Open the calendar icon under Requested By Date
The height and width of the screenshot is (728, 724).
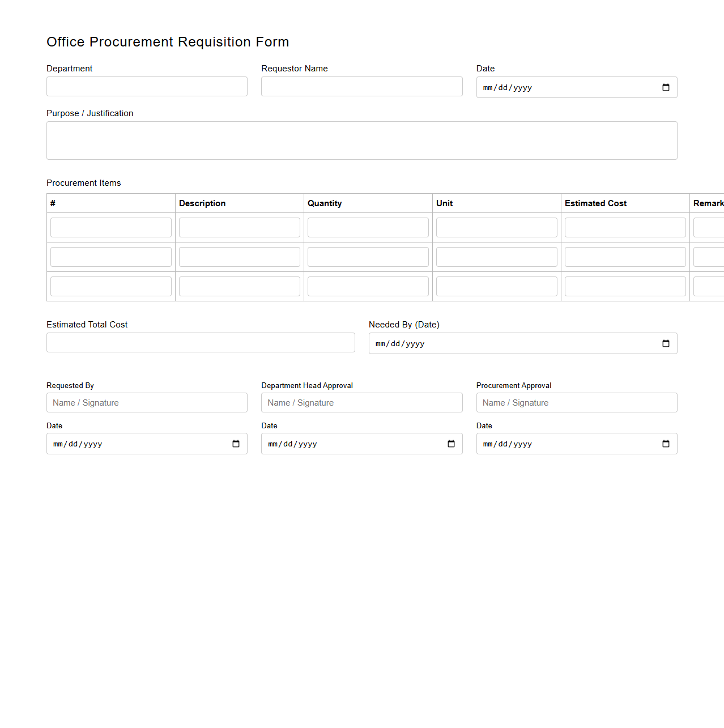coord(236,444)
